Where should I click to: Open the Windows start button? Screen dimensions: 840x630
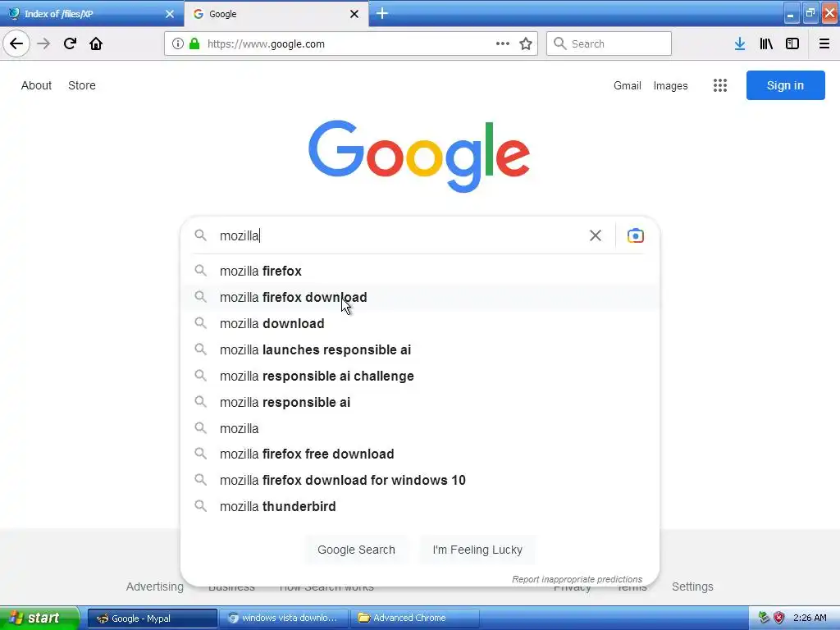pos(39,618)
